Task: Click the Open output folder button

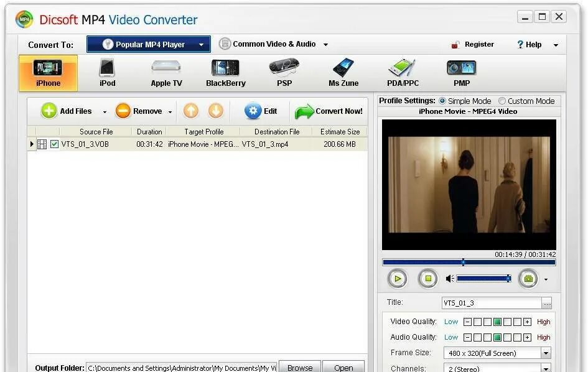Action: (343, 367)
